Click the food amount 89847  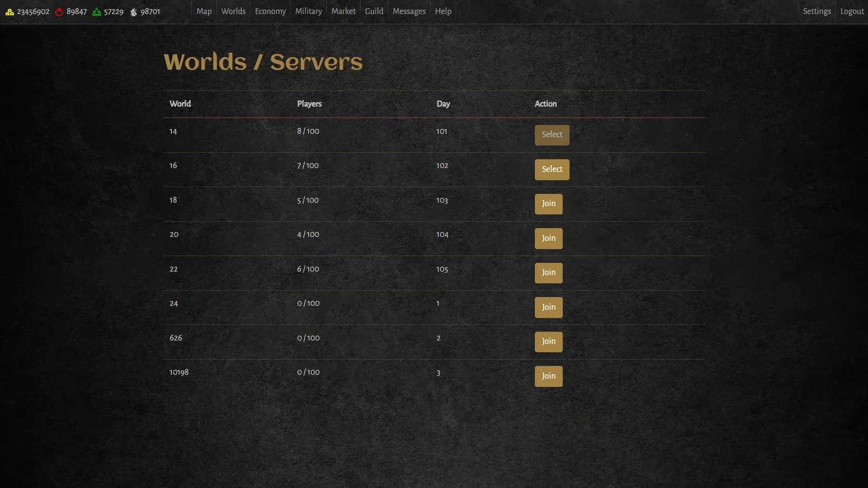[x=76, y=11]
